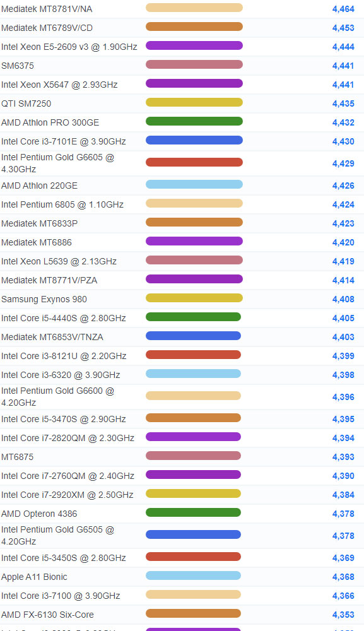Click the 4,368 score for Apple A11 Bionic
This screenshot has width=364, height=631.
[x=343, y=577]
